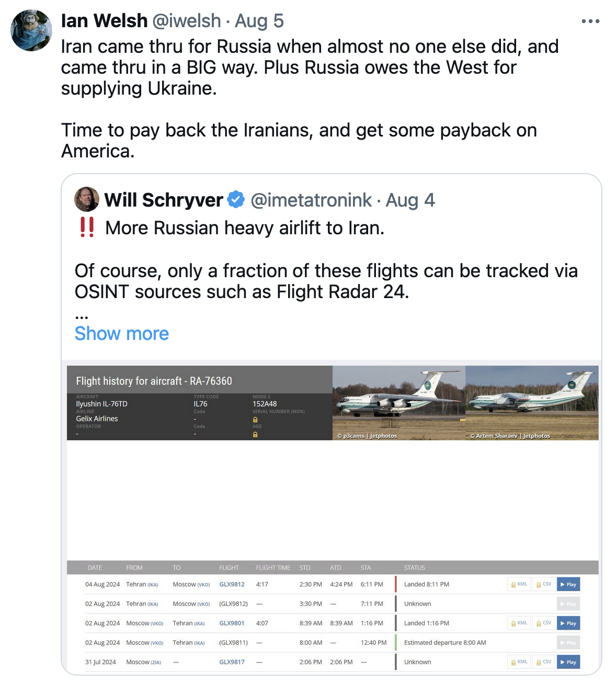Play the GLX9817 flight from 31 Jul
616x683 pixels.
click(568, 662)
